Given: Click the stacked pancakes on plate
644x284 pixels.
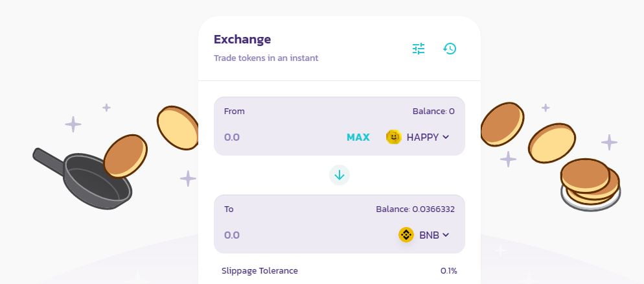Looking at the screenshot, I should [590, 183].
